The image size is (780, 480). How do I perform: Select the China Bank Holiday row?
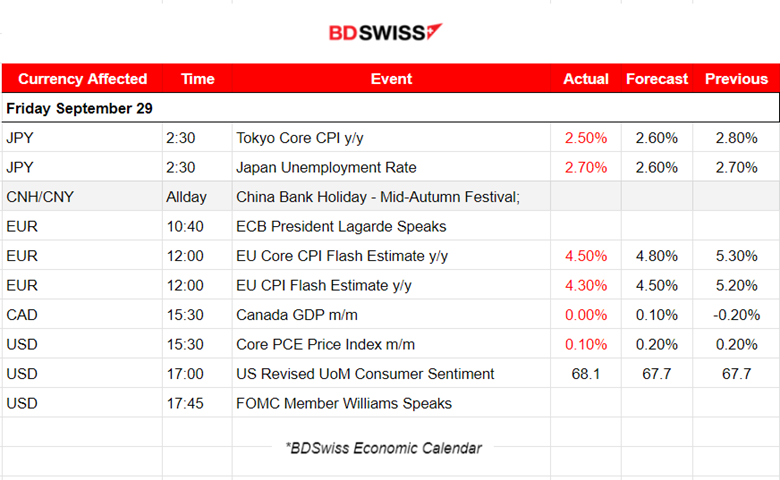[390, 196]
